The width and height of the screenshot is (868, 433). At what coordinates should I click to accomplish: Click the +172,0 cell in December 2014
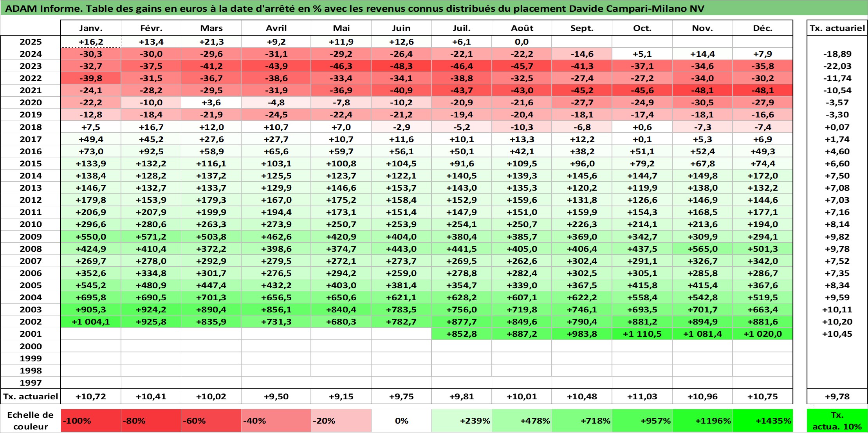tap(763, 176)
